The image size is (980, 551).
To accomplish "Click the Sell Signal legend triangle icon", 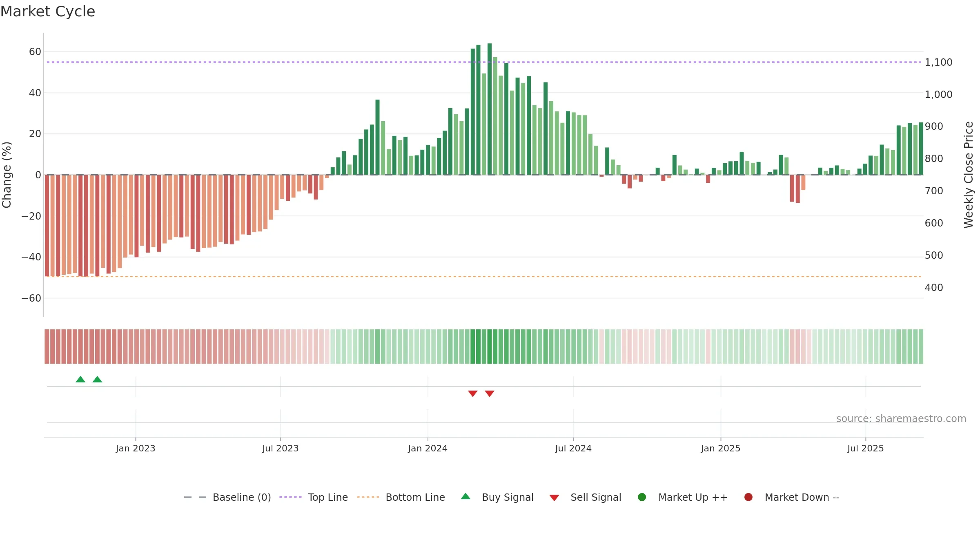I will click(554, 498).
